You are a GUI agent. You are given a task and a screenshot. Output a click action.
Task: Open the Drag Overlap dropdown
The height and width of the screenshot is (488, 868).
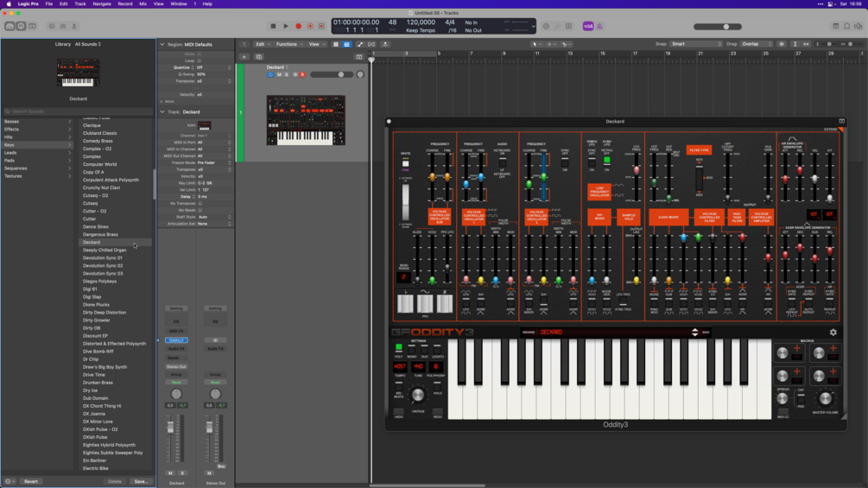pos(757,44)
